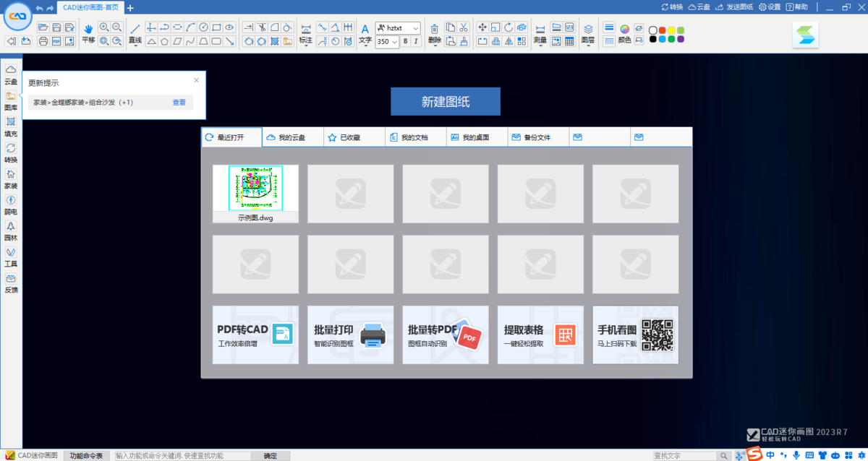Expand the 图层 layers dropdown arrow
The width and height of the screenshot is (868, 461).
[x=588, y=46]
